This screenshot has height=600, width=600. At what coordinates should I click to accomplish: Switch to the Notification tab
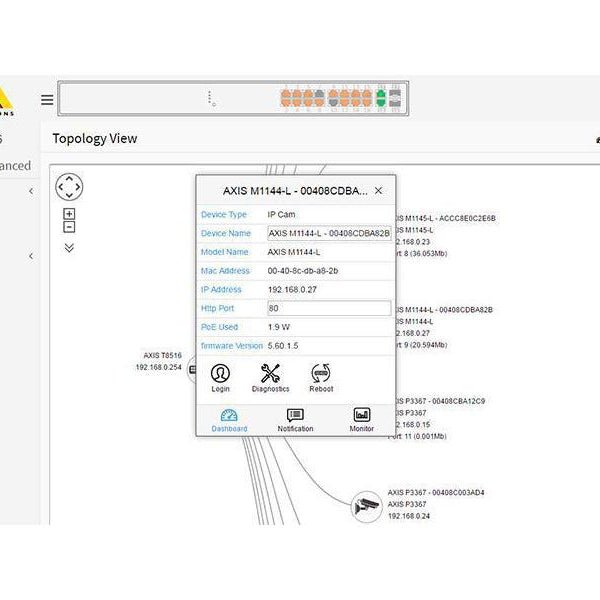pos(295,420)
